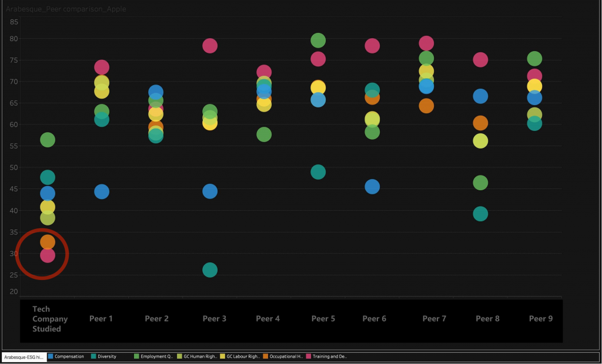The width and height of the screenshot is (602, 364).
Task: Select the teal dot for Peer 5
Action: click(318, 172)
